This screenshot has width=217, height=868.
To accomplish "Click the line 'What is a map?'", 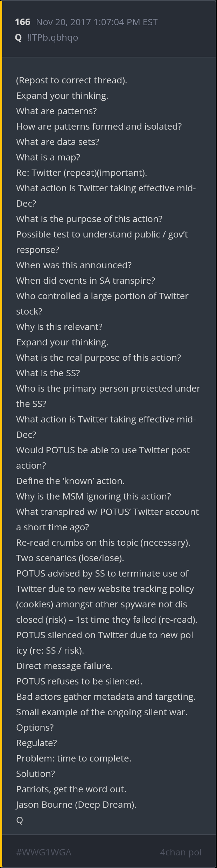I will (48, 157).
